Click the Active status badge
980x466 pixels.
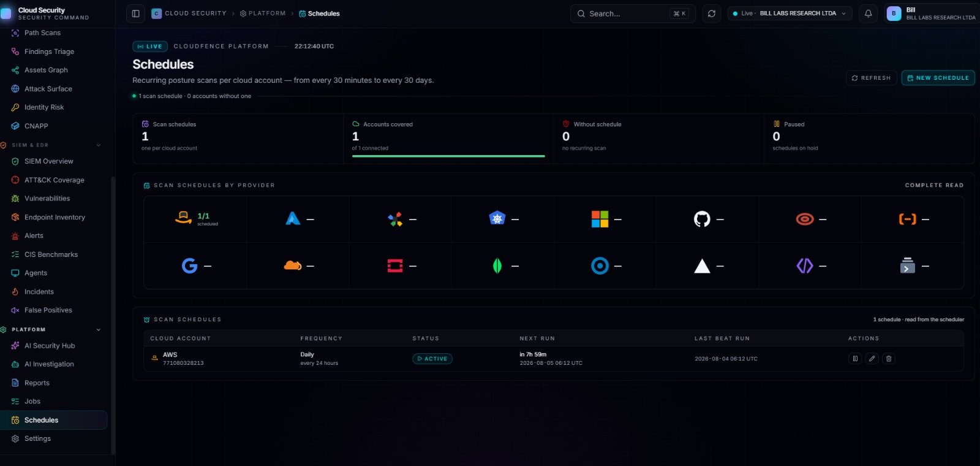tap(432, 359)
